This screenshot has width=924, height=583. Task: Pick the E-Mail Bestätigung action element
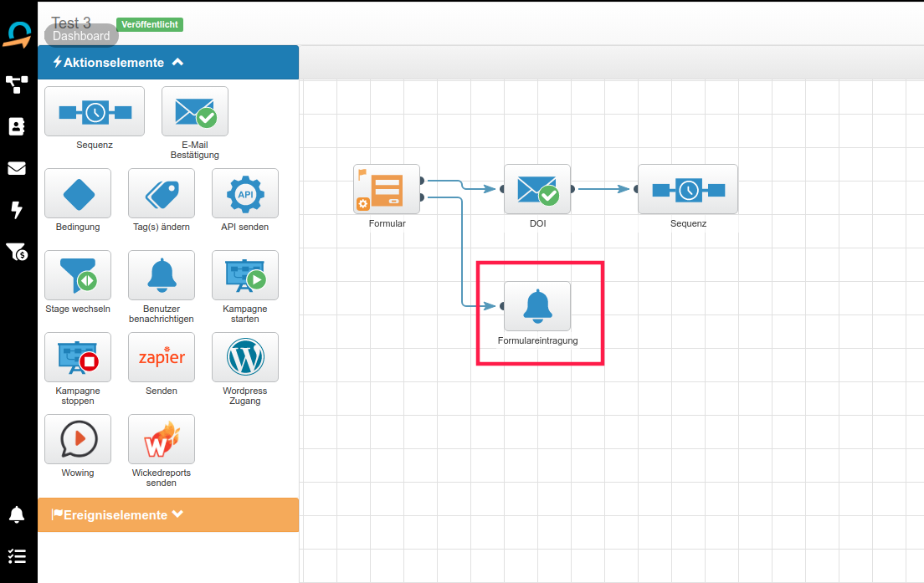tap(194, 111)
